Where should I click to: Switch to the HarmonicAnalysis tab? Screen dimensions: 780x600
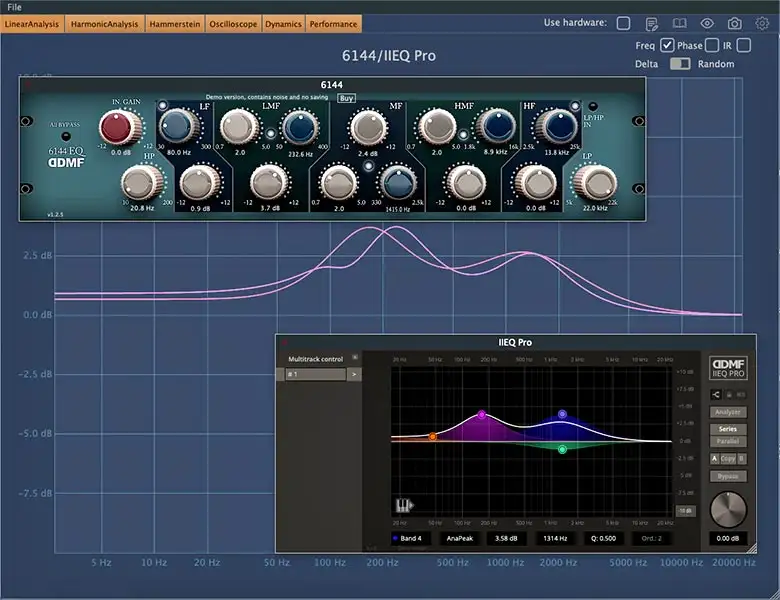[104, 24]
